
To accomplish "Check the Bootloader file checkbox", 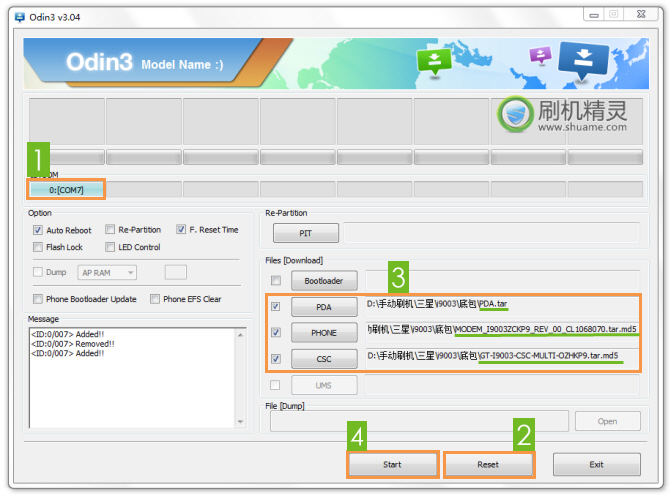I will 276,280.
